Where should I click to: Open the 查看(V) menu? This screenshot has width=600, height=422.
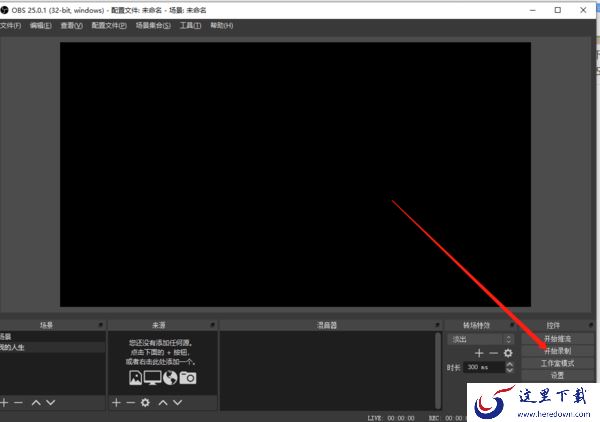pos(71,26)
